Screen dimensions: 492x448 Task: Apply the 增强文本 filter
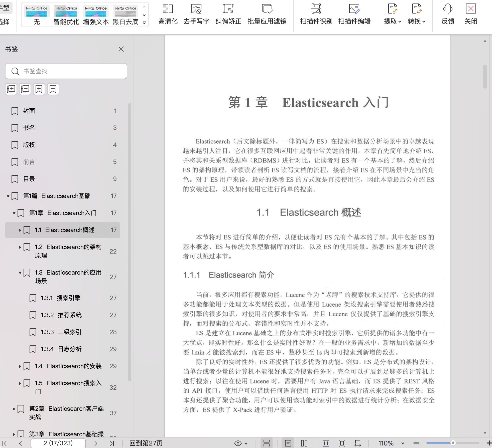(96, 15)
